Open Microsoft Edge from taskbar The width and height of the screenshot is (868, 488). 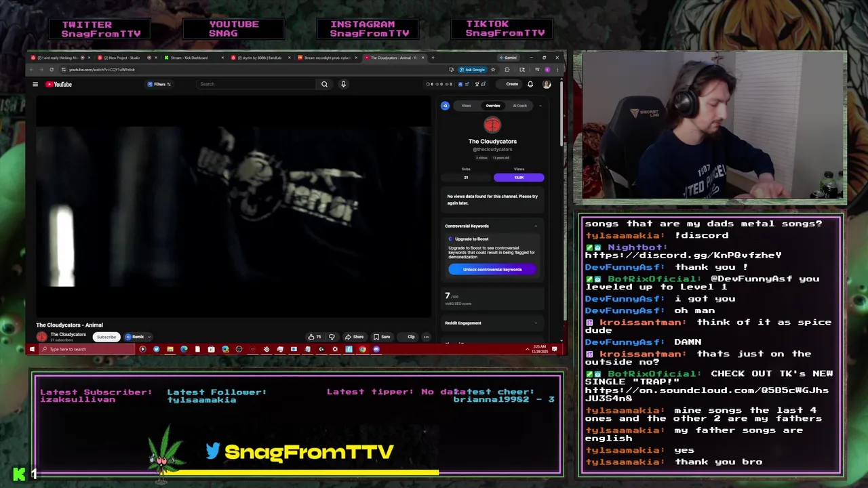point(184,349)
